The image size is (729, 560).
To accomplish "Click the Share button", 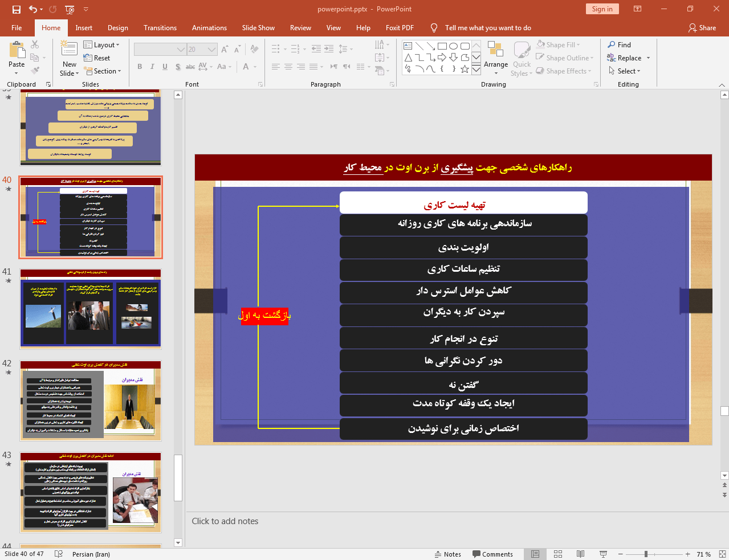I will 702,27.
